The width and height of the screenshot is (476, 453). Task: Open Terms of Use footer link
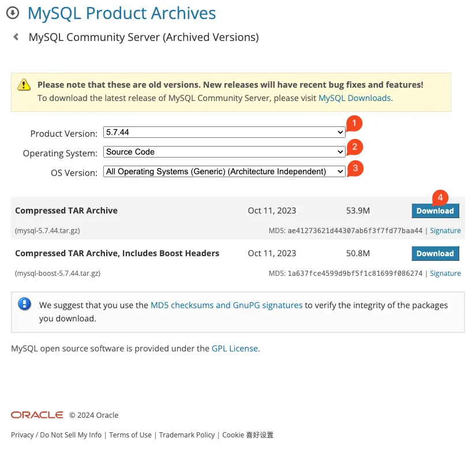coord(130,435)
